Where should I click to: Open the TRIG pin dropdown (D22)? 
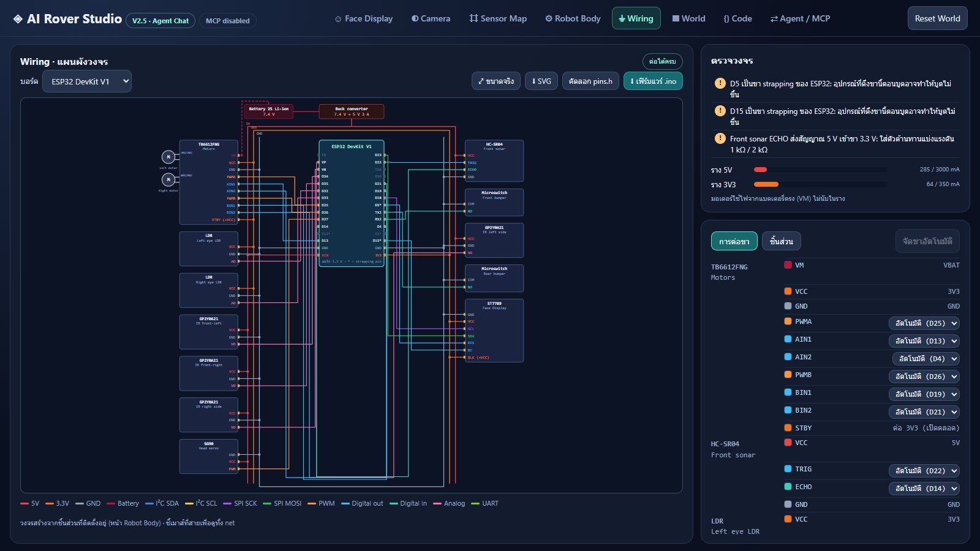(924, 471)
